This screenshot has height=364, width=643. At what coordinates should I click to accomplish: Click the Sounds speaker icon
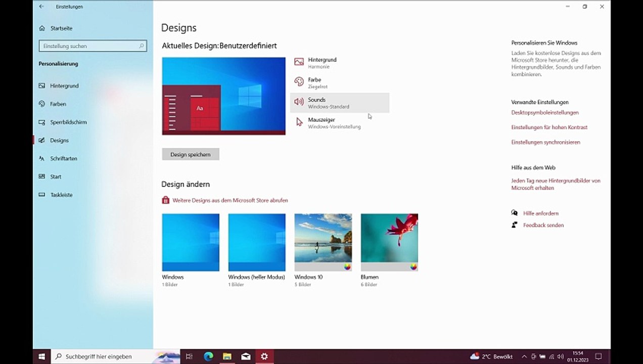click(299, 102)
